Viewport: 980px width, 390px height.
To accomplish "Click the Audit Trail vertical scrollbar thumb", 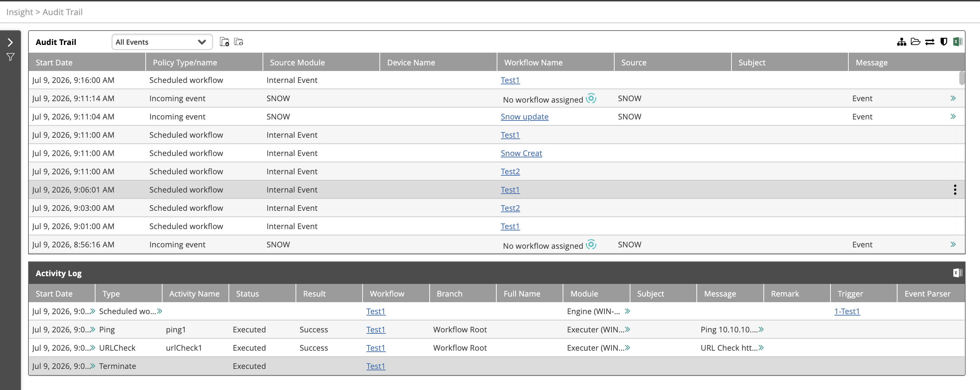I will pos(962,78).
